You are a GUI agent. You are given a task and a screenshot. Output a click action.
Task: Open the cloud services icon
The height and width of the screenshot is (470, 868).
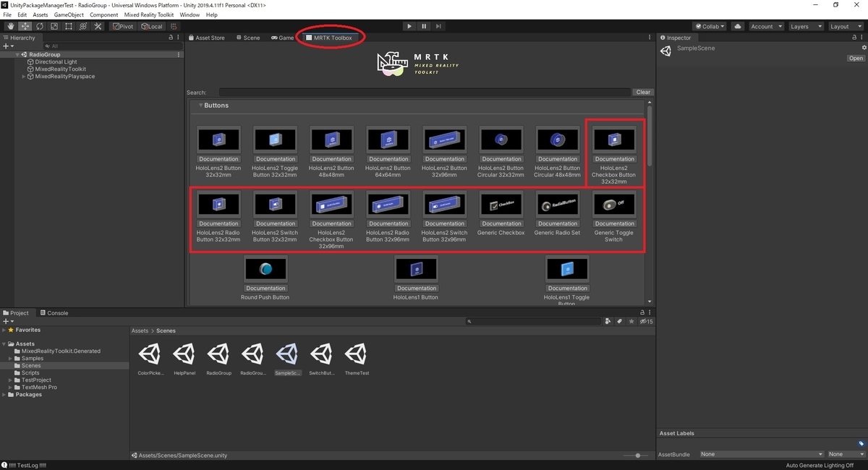(738, 26)
